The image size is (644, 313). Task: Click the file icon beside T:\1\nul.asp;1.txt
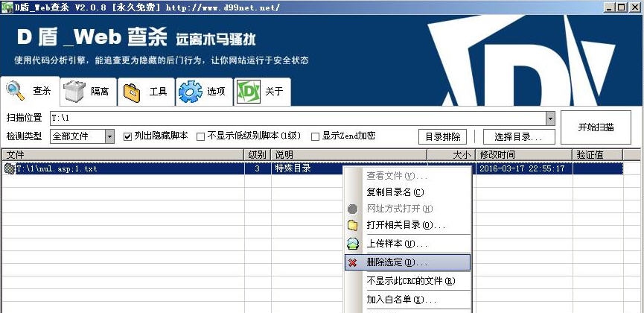[10, 168]
